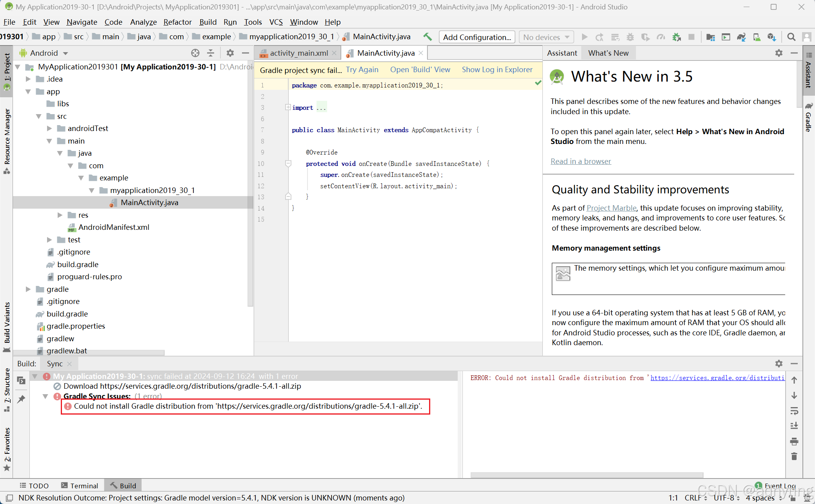Click Sync Project with Gradle Files icon
Viewport: 815px width, 504px height.
[741, 37]
